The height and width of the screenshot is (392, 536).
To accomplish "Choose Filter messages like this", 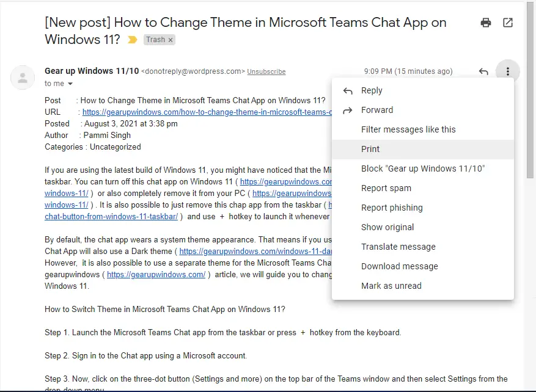I will coord(423,130).
